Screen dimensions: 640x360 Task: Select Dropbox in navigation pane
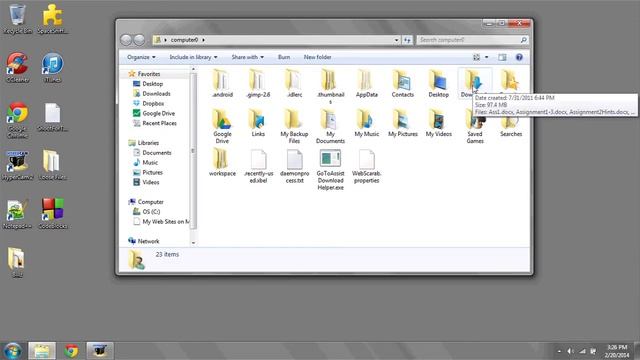click(153, 104)
